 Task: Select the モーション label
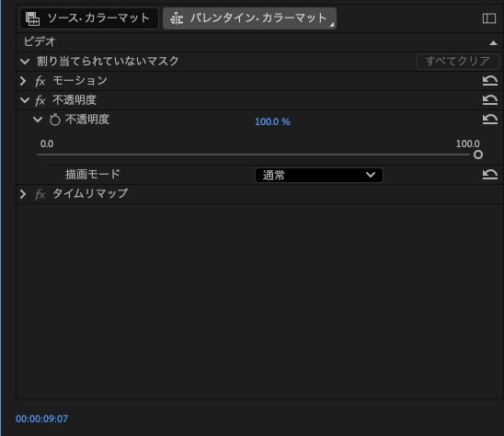80,80
